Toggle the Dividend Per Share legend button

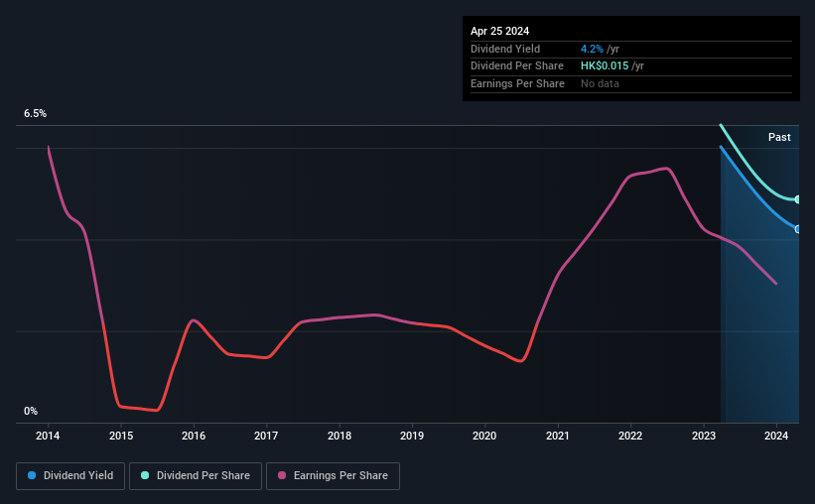coord(196,476)
